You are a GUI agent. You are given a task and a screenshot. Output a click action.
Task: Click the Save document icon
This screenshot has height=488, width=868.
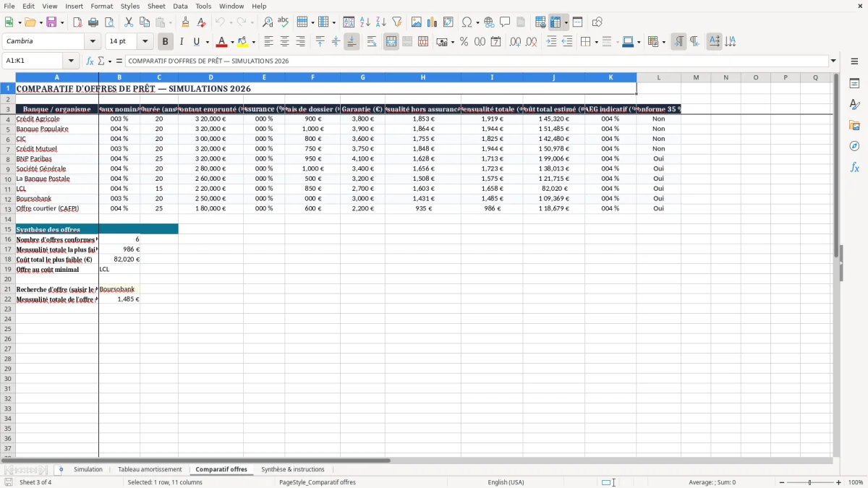[51, 22]
